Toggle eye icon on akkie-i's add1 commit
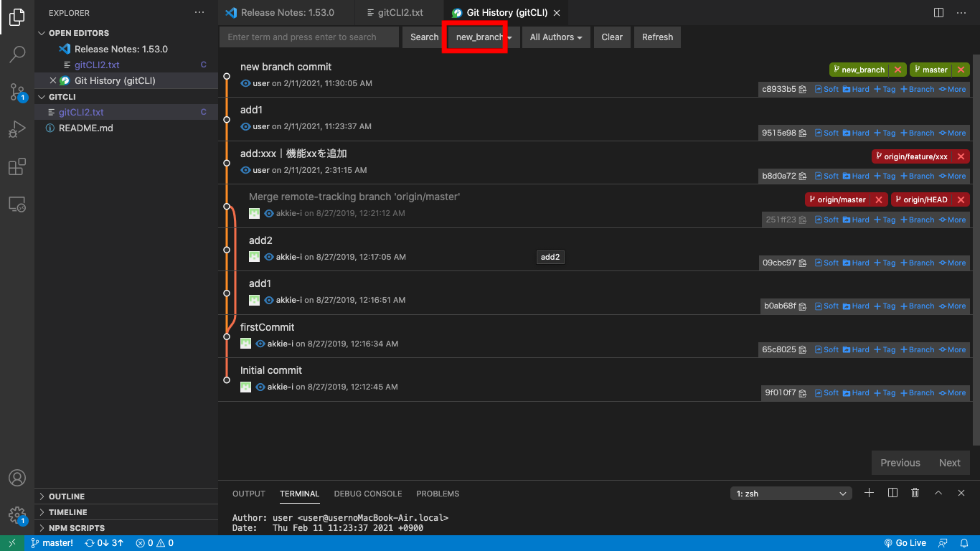This screenshot has width=980, height=551. (269, 300)
